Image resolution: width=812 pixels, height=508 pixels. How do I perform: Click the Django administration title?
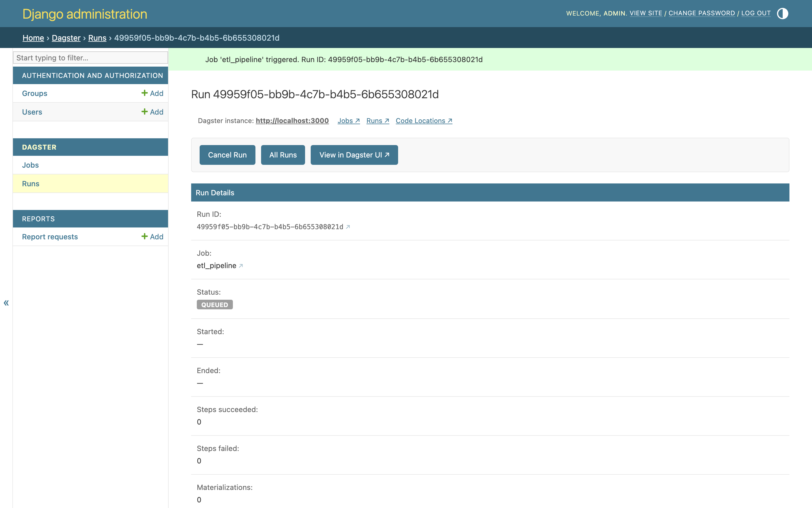click(85, 14)
